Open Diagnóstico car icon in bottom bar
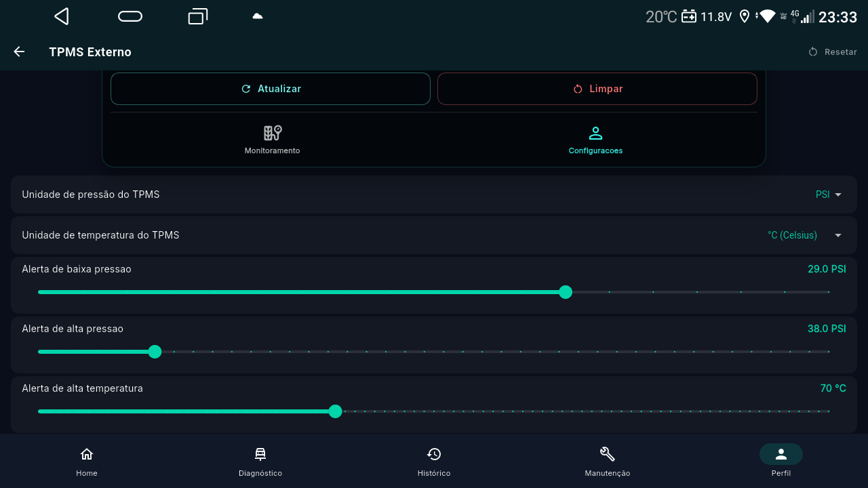The height and width of the screenshot is (488, 868). pos(260,454)
